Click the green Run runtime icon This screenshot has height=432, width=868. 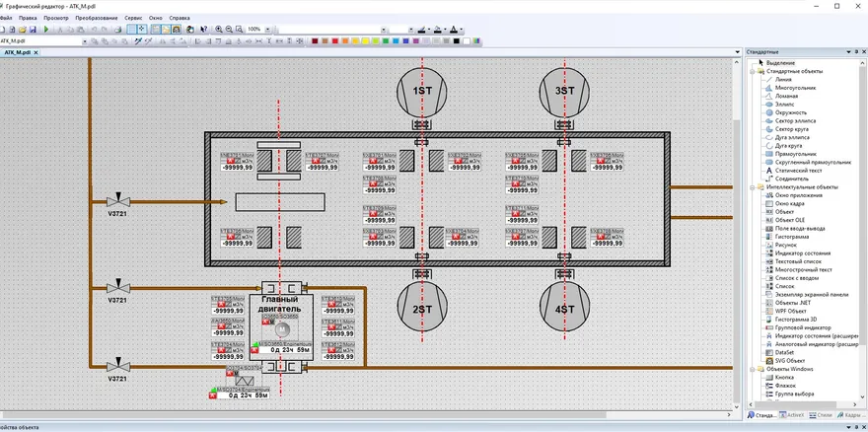point(46,30)
